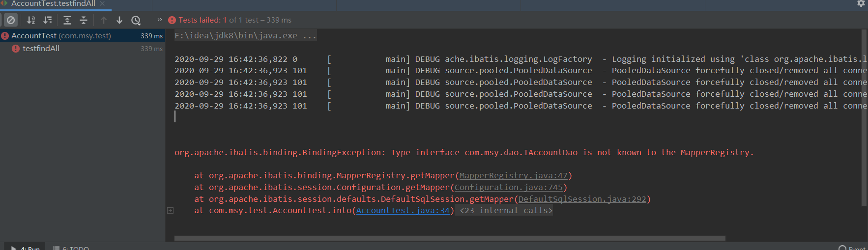This screenshot has height=250, width=868.
Task: Close the AccountTest.testfindAll tab
Action: [x=102, y=3]
